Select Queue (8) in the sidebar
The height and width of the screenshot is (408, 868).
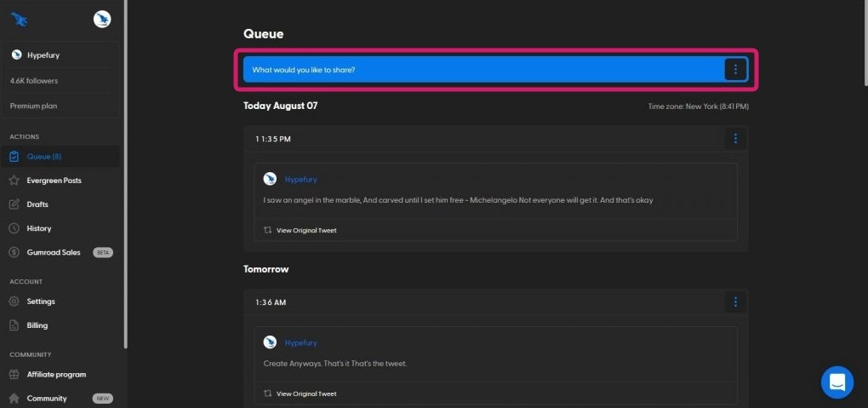(43, 157)
